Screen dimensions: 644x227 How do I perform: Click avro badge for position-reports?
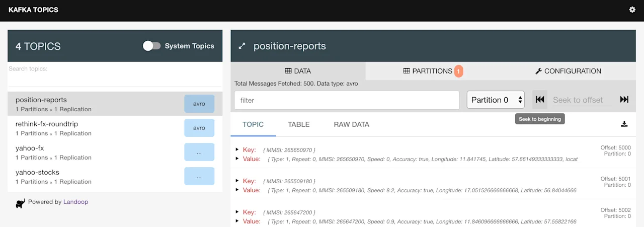[x=199, y=104]
